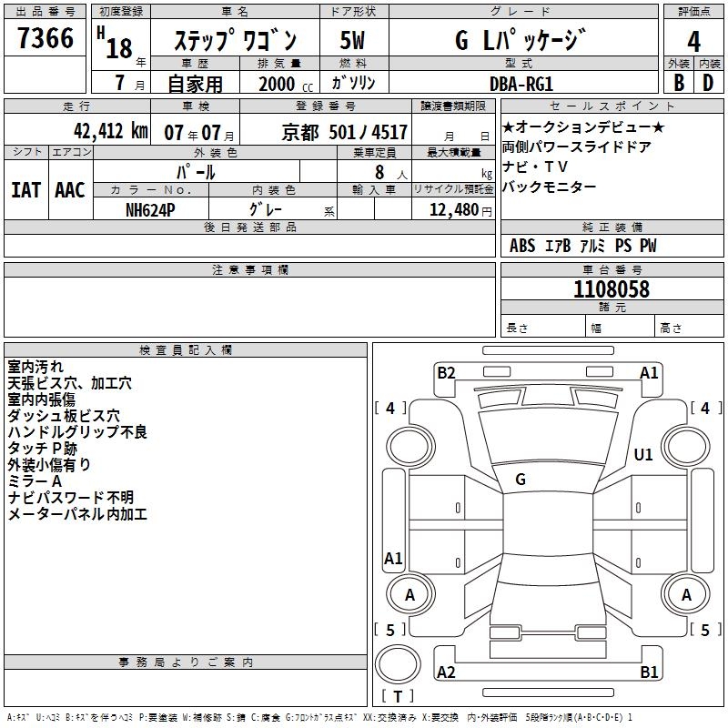This screenshot has width=728, height=728.
Task: Click the note ナビパスワード不明
Action: pyautogui.click(x=71, y=497)
